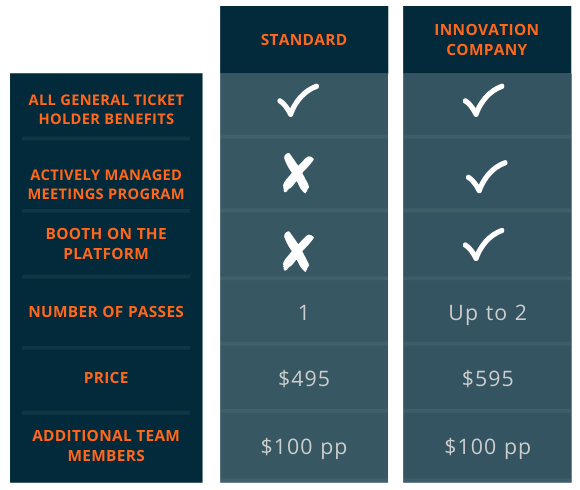The height and width of the screenshot is (490, 580).
Task: Click the ACTIVELY MANAGED MEETINGS PROGRAM label
Action: point(106,184)
